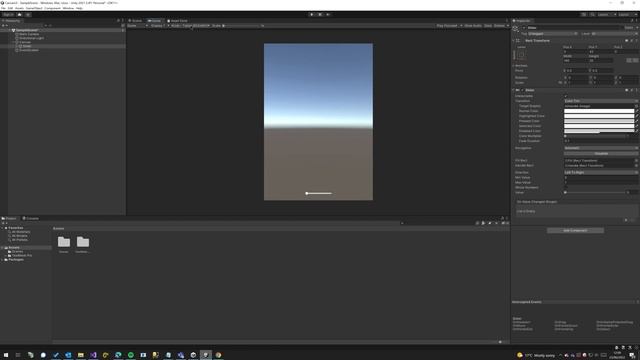
Task: Advance one frame with the Step button
Action: [328, 14]
